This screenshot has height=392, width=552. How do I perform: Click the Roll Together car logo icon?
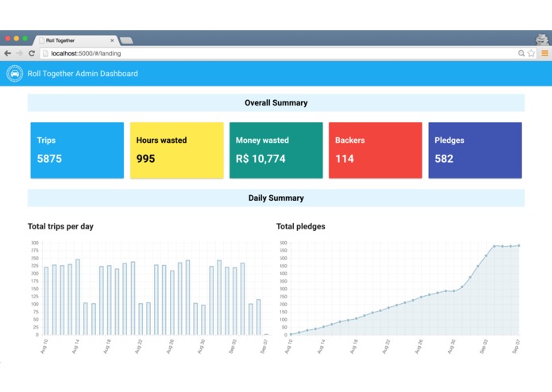[15, 74]
